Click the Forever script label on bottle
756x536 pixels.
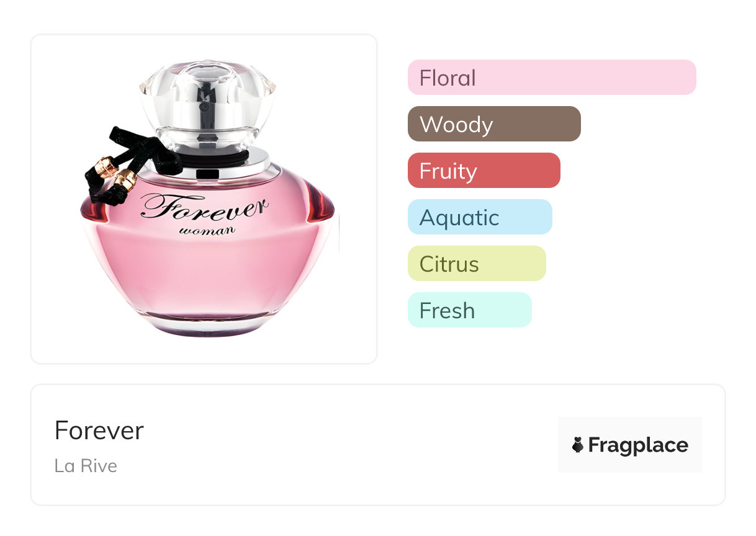205,208
